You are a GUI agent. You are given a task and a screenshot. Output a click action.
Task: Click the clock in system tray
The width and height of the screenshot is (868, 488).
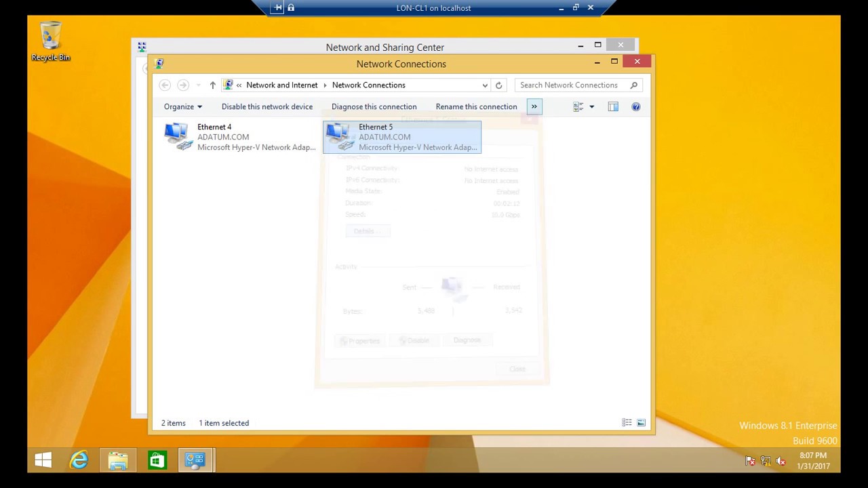(814, 461)
